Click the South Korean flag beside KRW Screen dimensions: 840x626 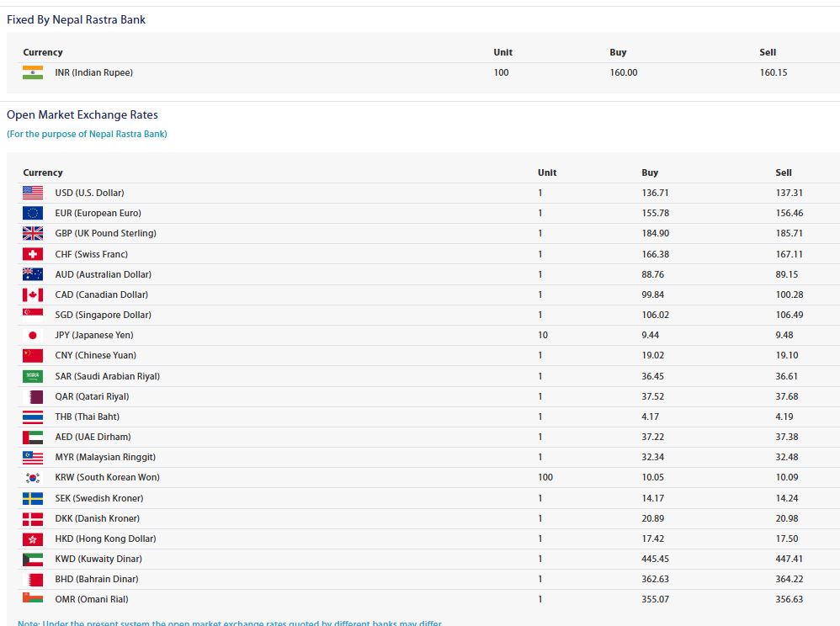pyautogui.click(x=33, y=478)
